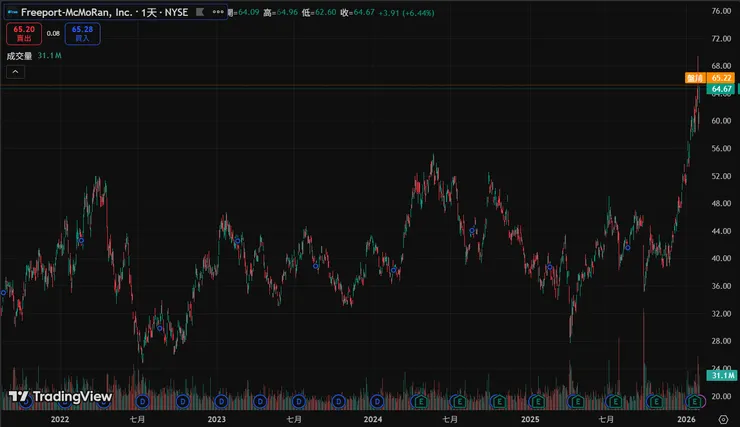Click the 44.00 price scale label

point(721,231)
